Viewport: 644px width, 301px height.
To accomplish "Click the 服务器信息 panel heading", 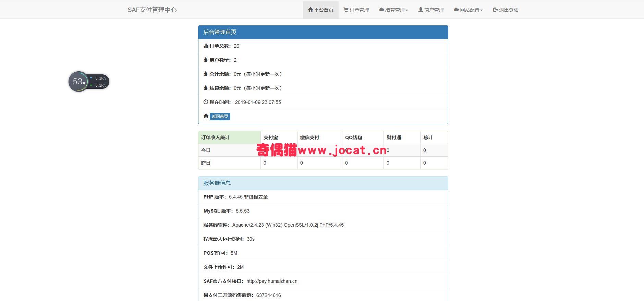I will coord(323,183).
